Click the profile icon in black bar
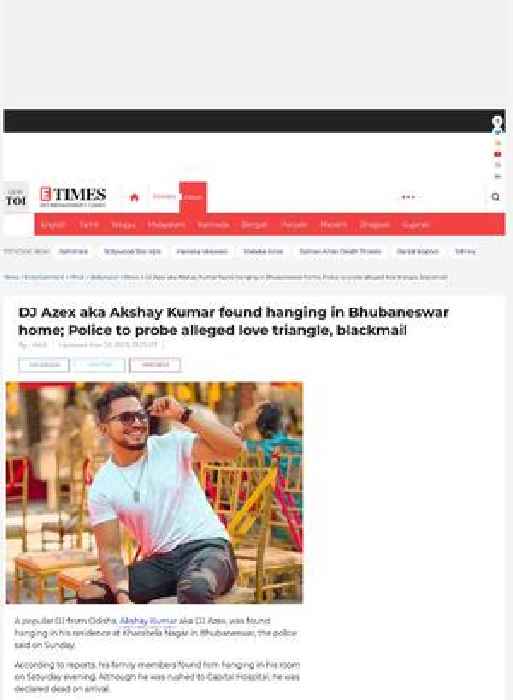 (497, 121)
